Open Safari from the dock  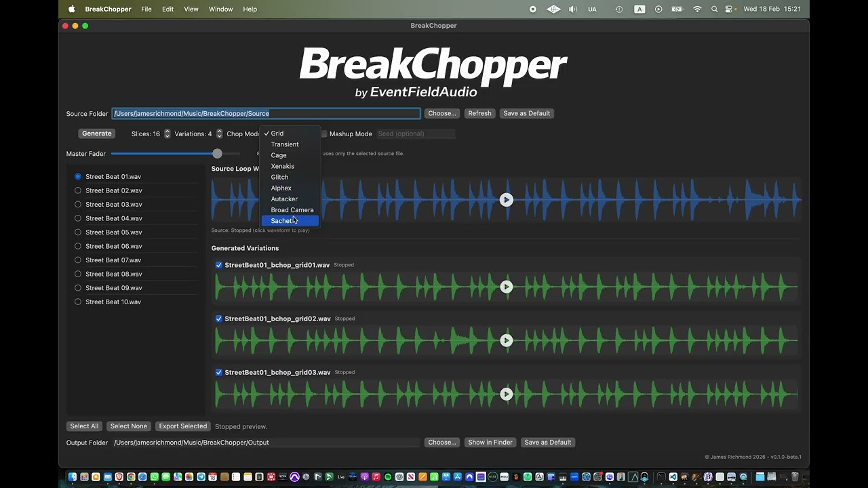pos(142,477)
